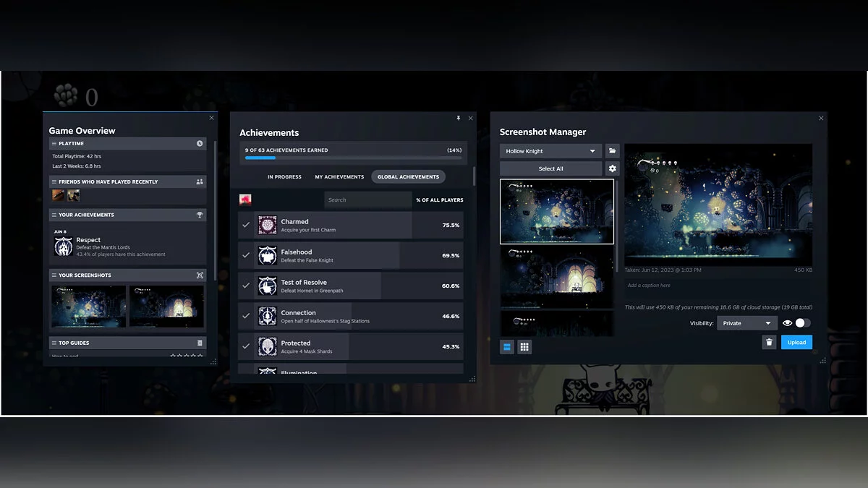Click the Select All button
Viewport: 868px width, 488px height.
pyautogui.click(x=550, y=168)
